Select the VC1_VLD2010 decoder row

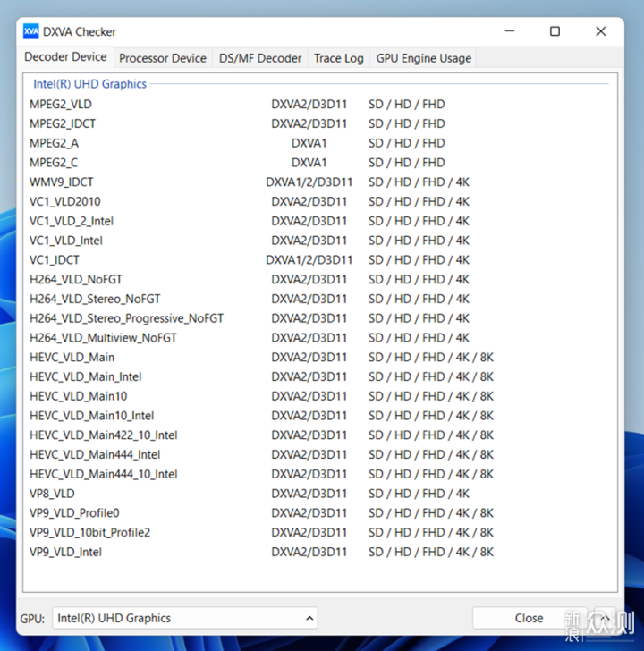point(319,202)
